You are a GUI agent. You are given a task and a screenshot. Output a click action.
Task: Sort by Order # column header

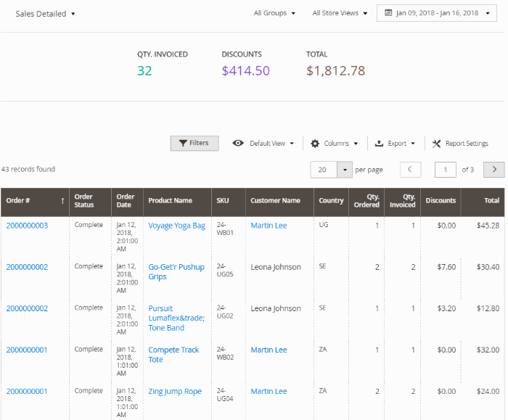click(x=35, y=201)
